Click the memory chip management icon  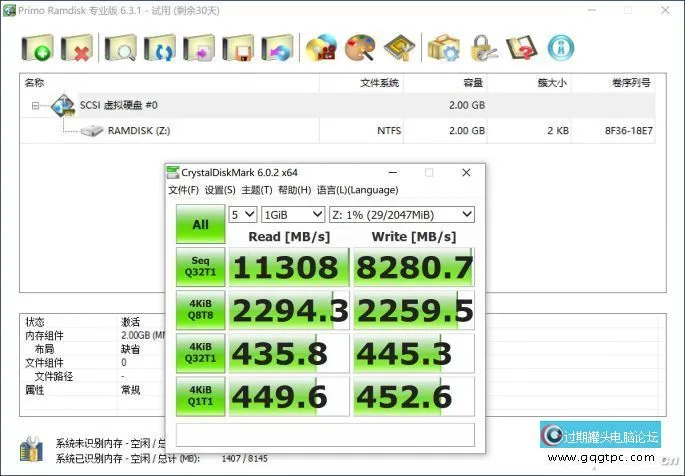(399, 48)
